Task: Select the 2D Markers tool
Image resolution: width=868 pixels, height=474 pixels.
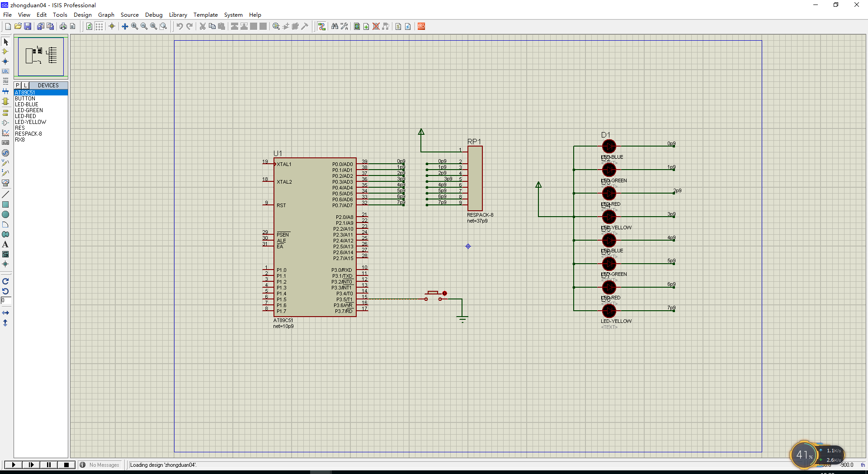Action: pyautogui.click(x=5, y=264)
